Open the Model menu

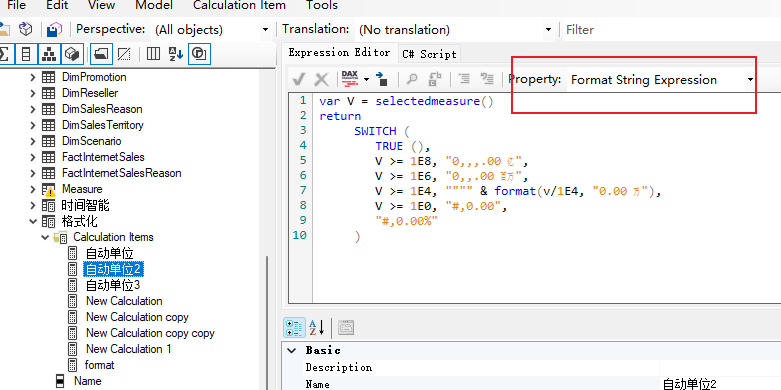coord(154,5)
